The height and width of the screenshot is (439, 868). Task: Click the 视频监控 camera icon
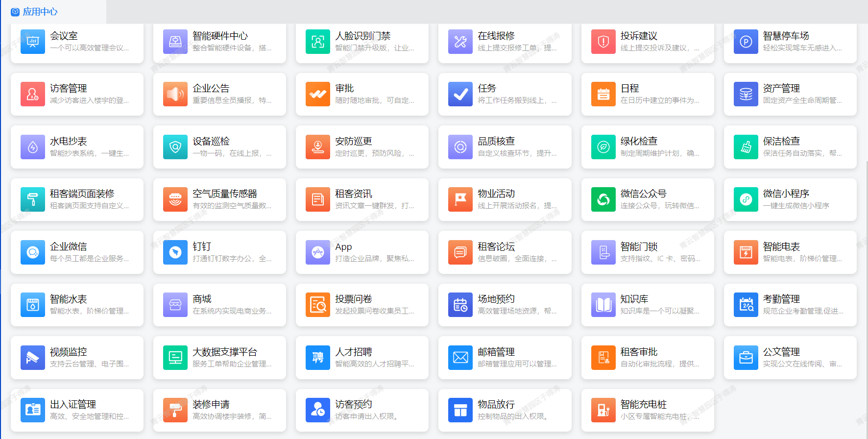tap(33, 358)
